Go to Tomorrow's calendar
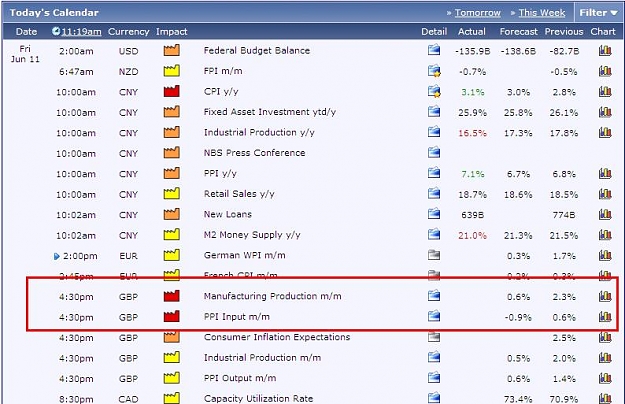625x404 pixels. click(x=478, y=13)
